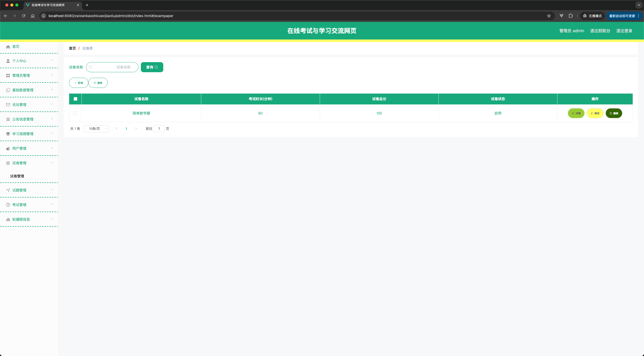The height and width of the screenshot is (356, 644).
Task: Focus the 前往 page number input
Action: click(159, 129)
